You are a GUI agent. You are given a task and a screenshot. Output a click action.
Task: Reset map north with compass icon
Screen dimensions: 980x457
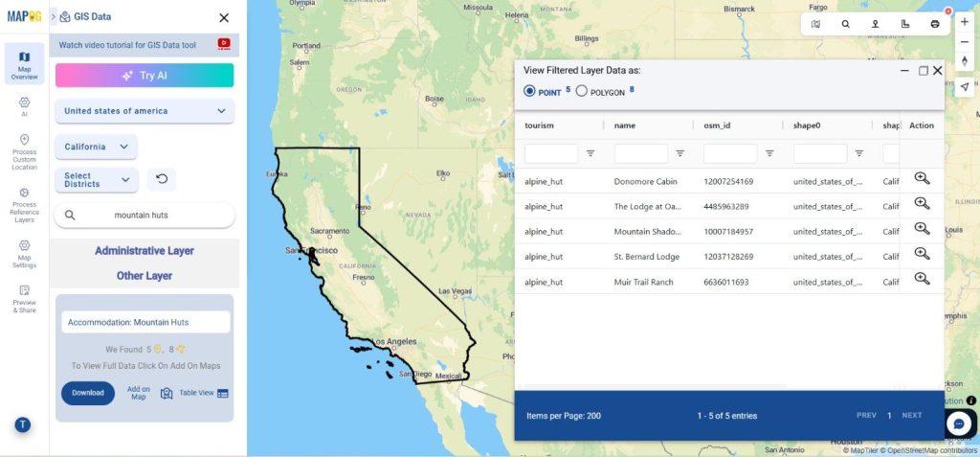[964, 60]
